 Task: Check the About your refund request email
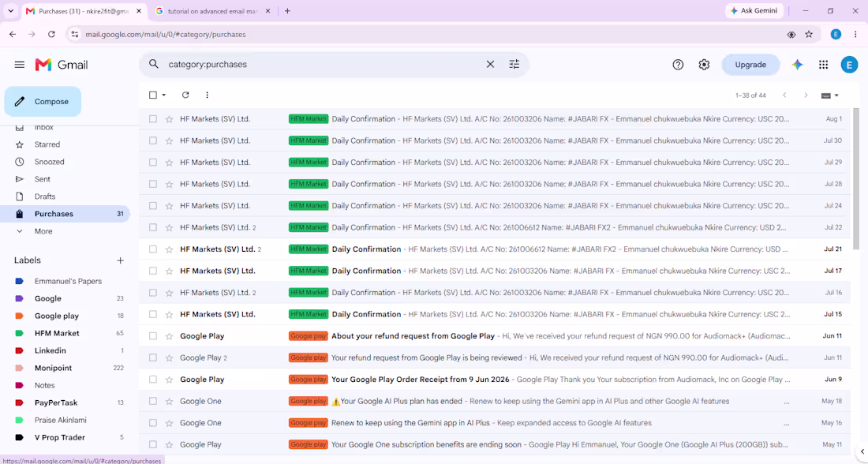pos(153,336)
